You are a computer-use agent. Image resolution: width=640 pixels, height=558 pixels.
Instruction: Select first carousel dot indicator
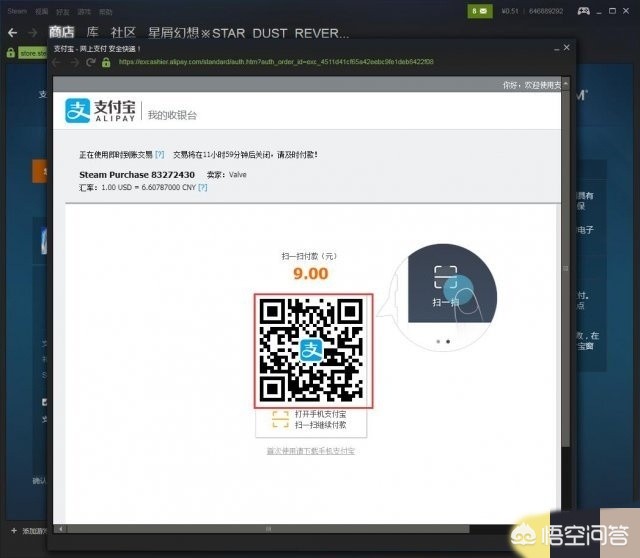point(438,341)
